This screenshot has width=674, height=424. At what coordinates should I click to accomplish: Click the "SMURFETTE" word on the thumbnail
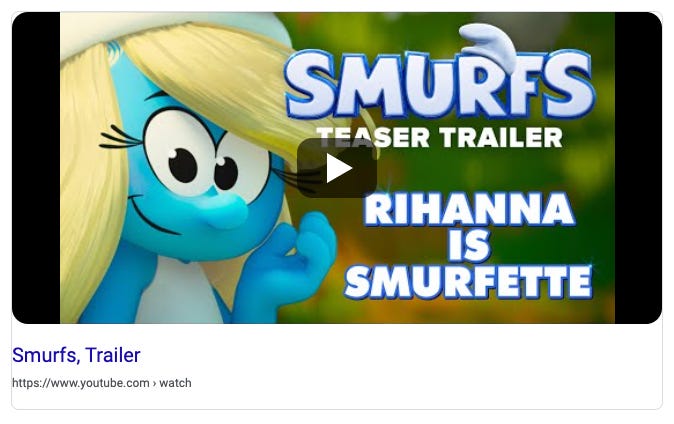pyautogui.click(x=468, y=282)
